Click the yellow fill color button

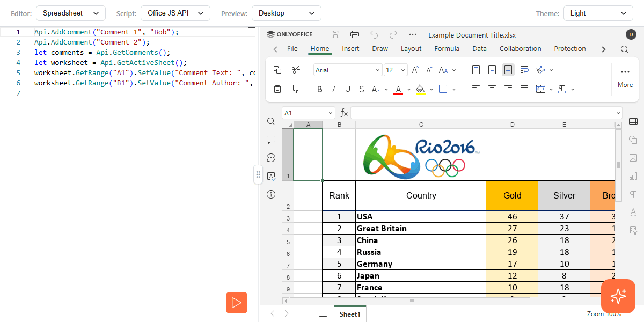point(421,89)
